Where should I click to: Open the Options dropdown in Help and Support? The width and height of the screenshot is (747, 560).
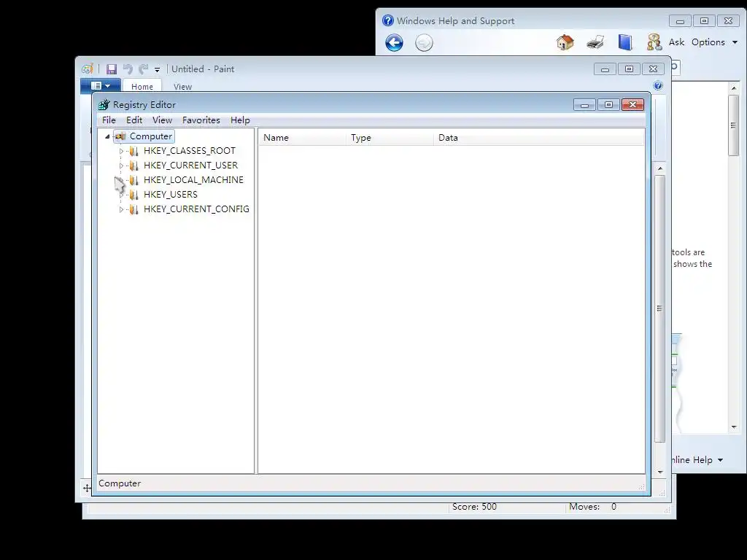tap(715, 42)
